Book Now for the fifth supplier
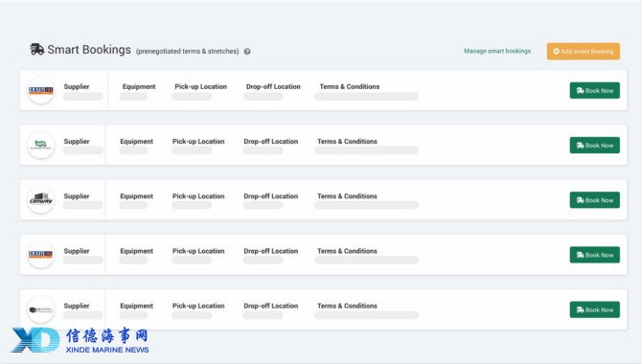 [594, 309]
